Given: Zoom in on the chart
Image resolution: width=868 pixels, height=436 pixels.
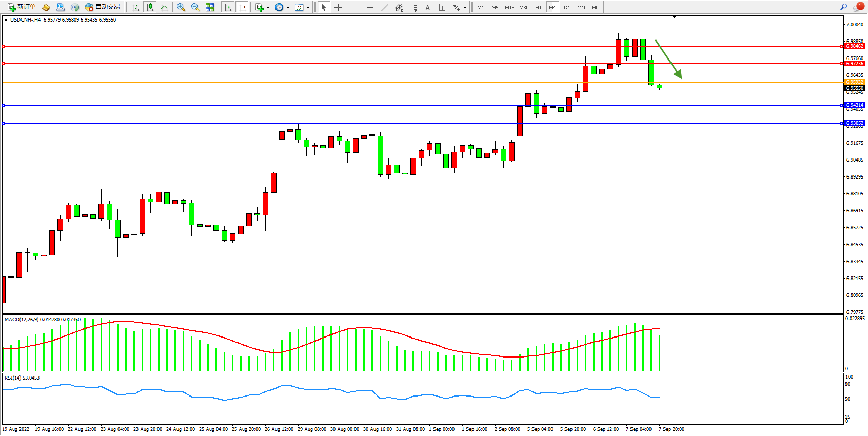Looking at the screenshot, I should tap(181, 7).
